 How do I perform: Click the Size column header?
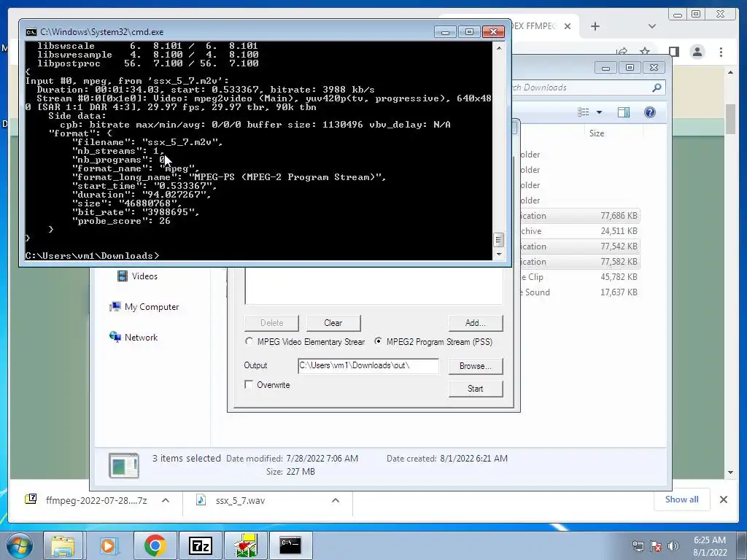pyautogui.click(x=597, y=133)
